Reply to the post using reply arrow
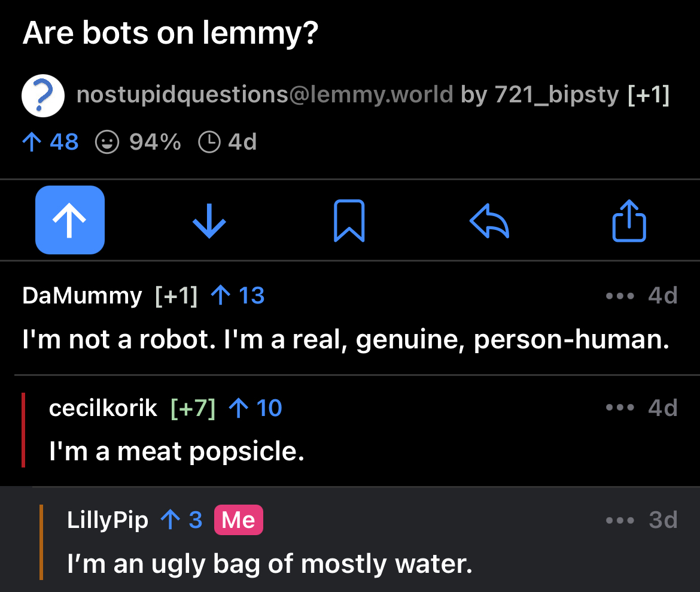The image size is (700, 592). coord(489,220)
